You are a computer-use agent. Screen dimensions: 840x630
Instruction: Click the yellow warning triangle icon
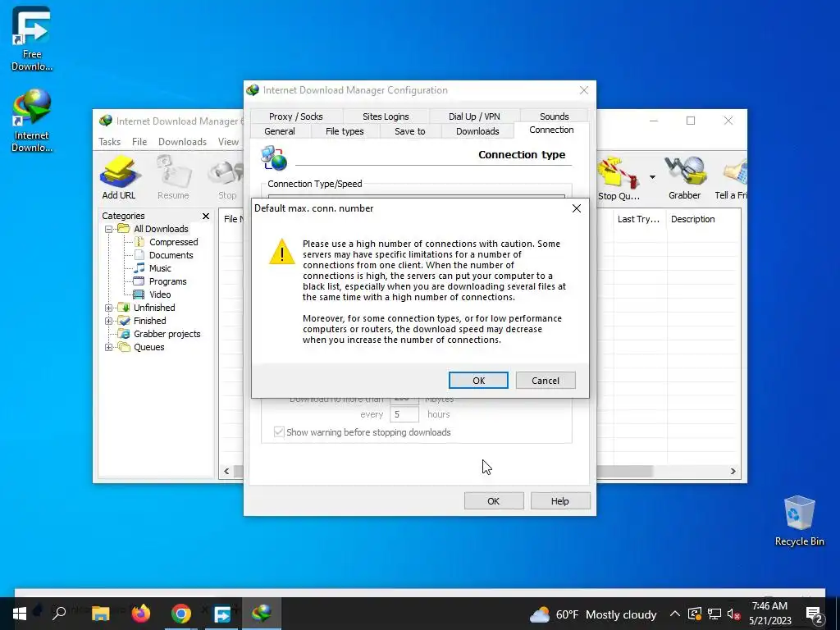(x=282, y=252)
